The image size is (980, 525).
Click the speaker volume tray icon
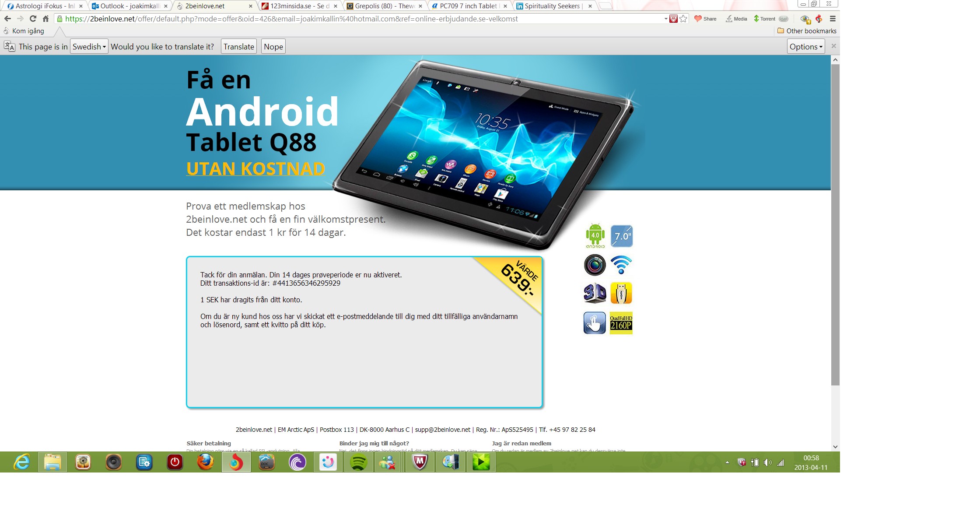[767, 462]
